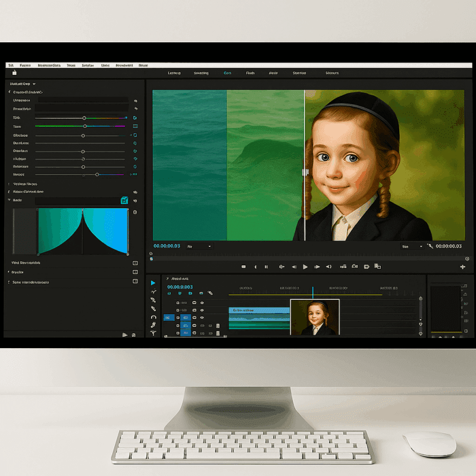Viewport: 476px width, 476px height.
Task: Open the dropdown arrow beside the color panel title
Action: 35,84
